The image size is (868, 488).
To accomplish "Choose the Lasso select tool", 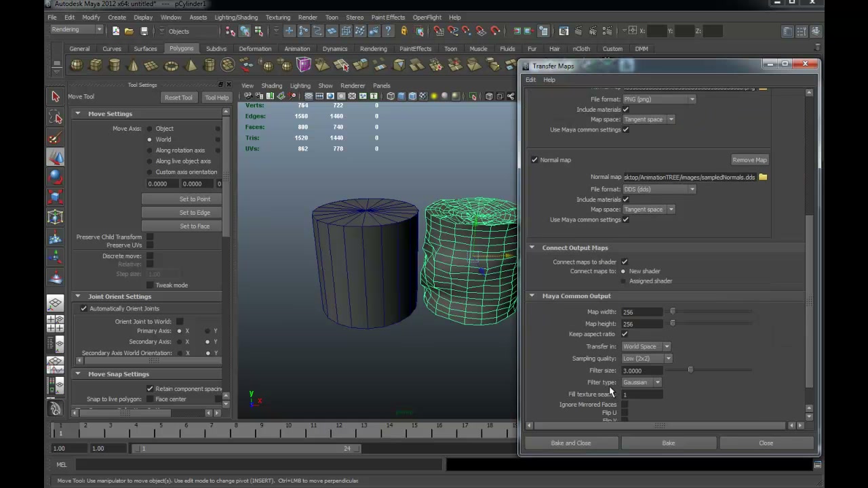I will click(x=56, y=118).
